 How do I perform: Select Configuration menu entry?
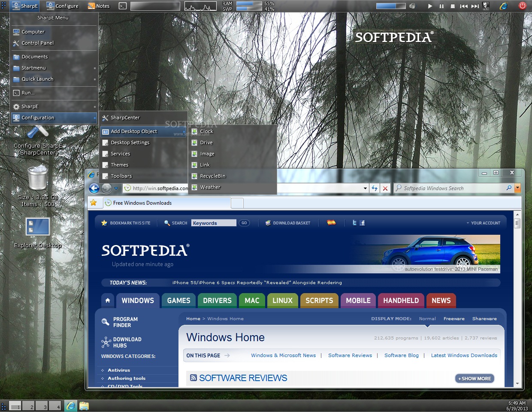pyautogui.click(x=54, y=118)
